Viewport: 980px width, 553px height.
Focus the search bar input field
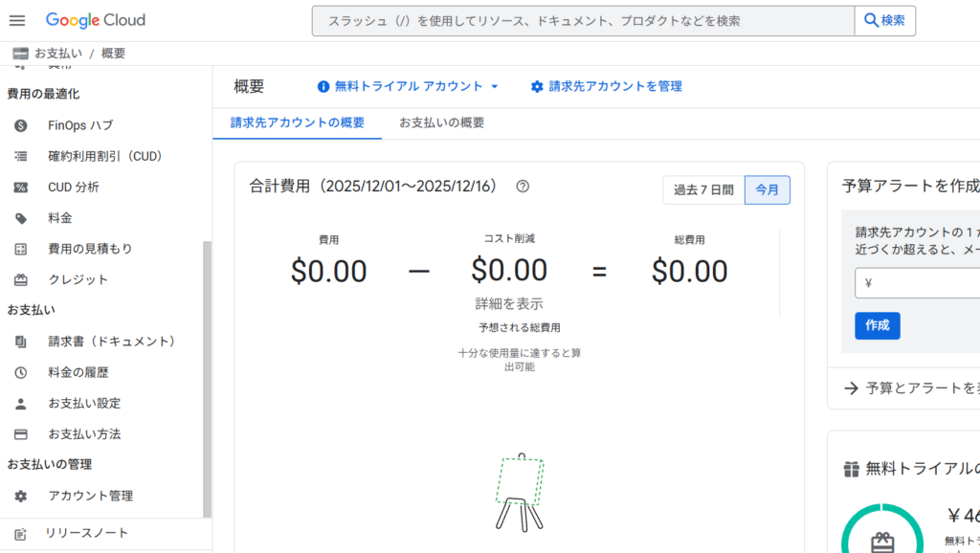point(584,20)
